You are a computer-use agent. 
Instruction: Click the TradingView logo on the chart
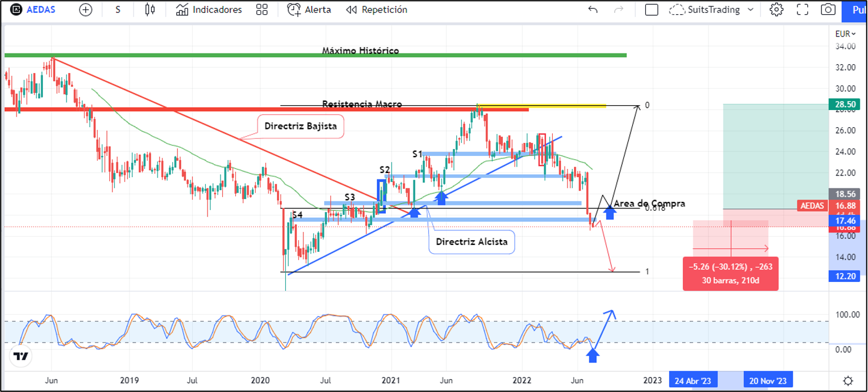coord(21,356)
